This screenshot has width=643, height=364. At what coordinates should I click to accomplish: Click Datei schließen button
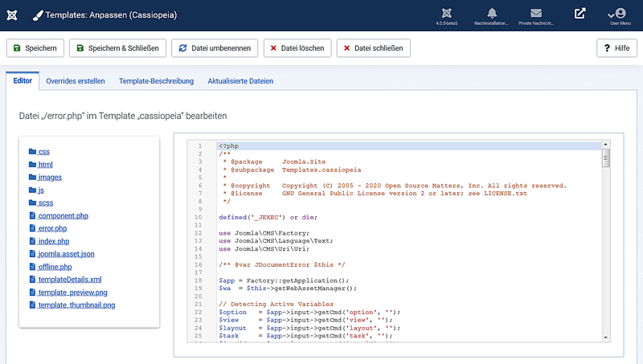[x=374, y=48]
